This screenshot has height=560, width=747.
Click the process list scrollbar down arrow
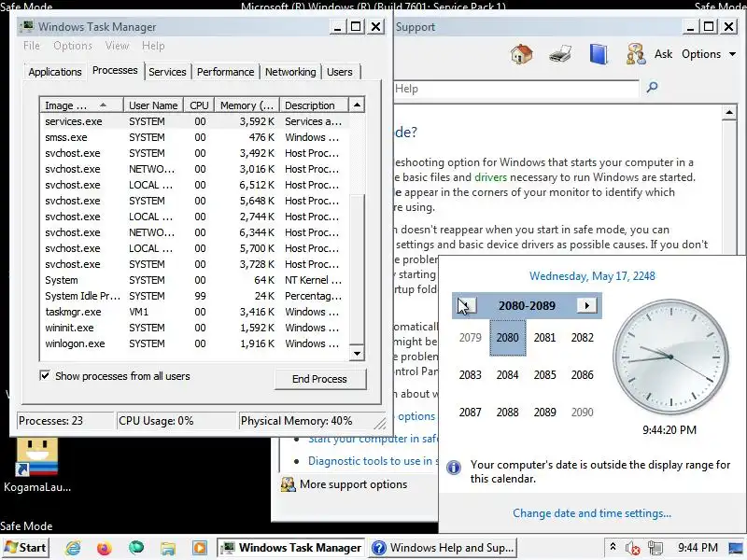[357, 354]
